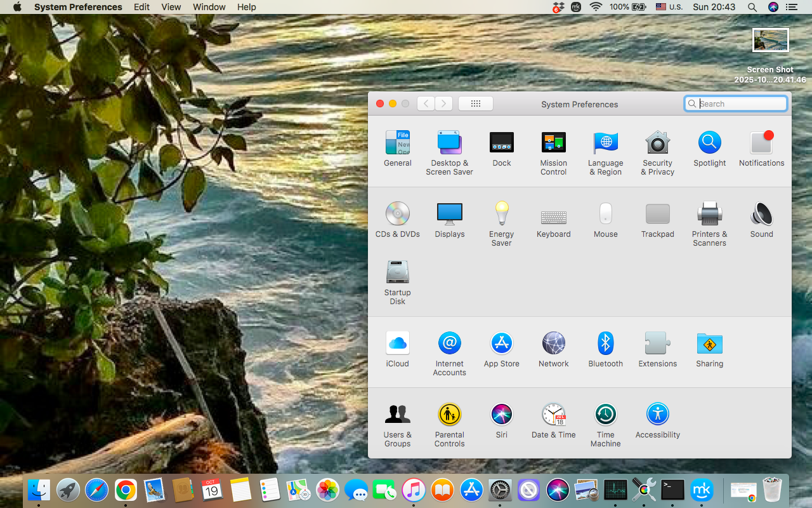
Task: Open the Notifications preference pane
Action: point(761,142)
